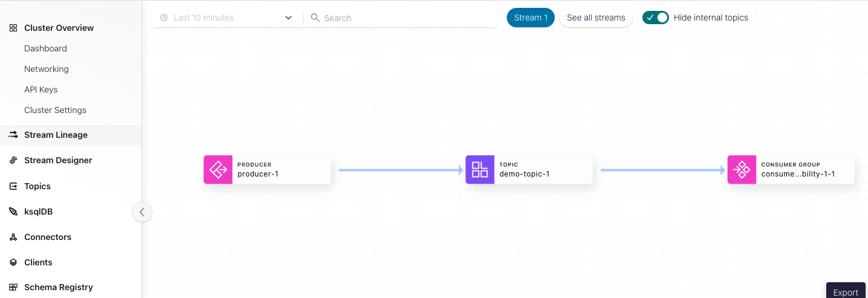Collapse the left sidebar with chevron button
Screen dimensions: 868x298
[x=142, y=212]
